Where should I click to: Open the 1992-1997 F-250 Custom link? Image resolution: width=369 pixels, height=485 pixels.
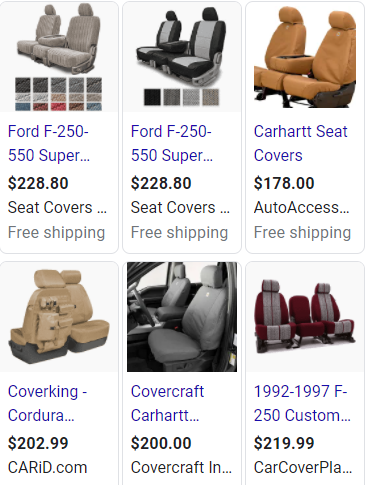(x=302, y=403)
